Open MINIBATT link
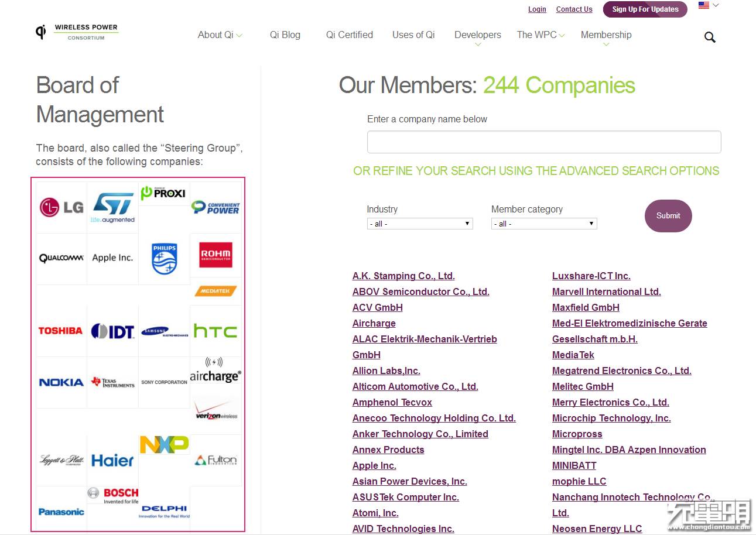This screenshot has width=756, height=535. [x=574, y=466]
